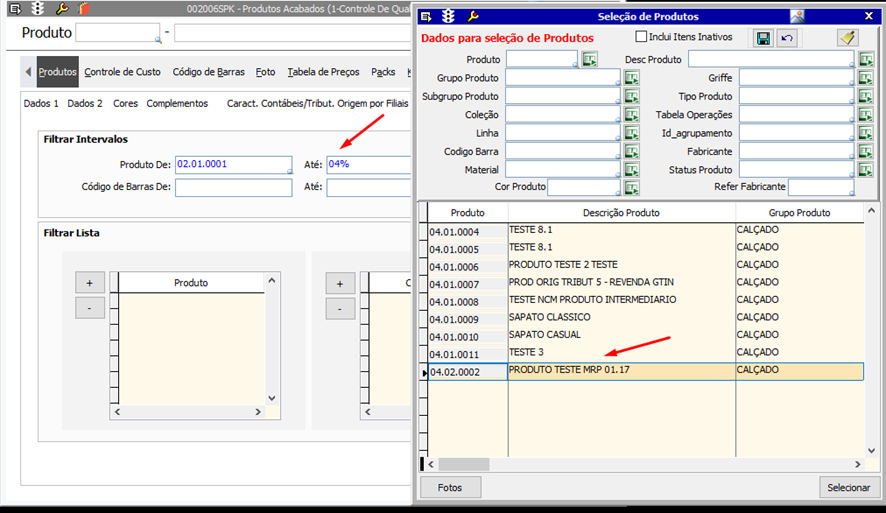Sort by the Descrição Produto column header
The image size is (886, 513).
[621, 212]
